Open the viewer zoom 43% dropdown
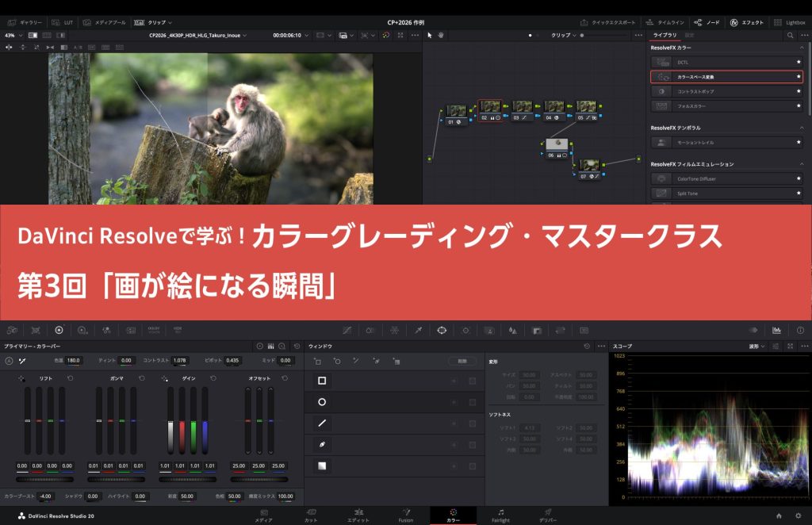The width and height of the screenshot is (812, 525). [x=12, y=36]
